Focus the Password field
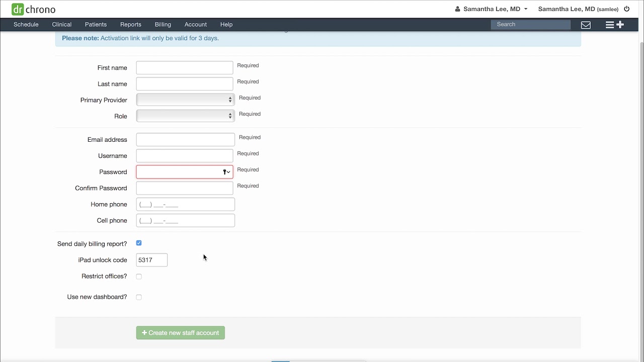644x362 pixels. point(185,172)
